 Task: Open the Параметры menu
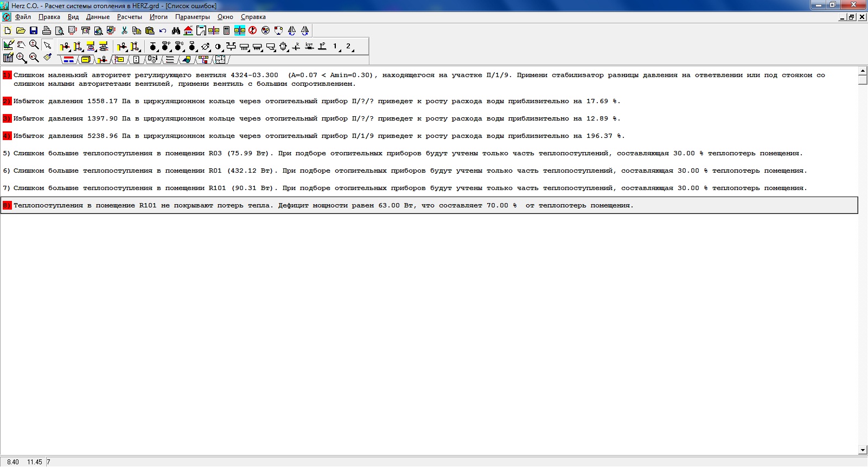[x=192, y=17]
